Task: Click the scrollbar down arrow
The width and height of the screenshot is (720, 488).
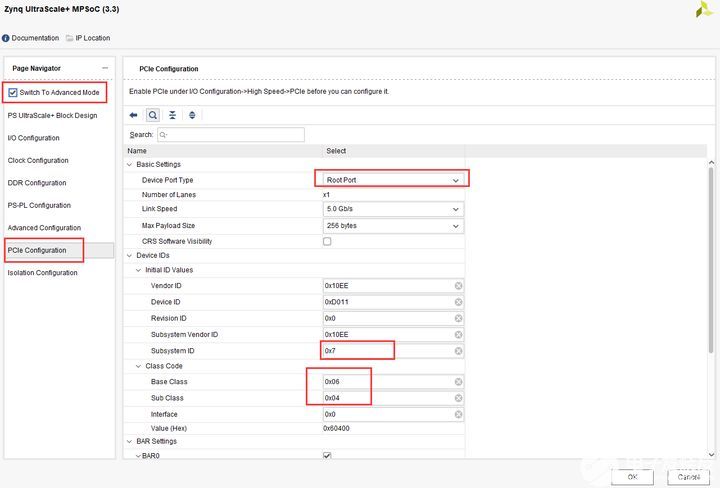Action: (711, 454)
